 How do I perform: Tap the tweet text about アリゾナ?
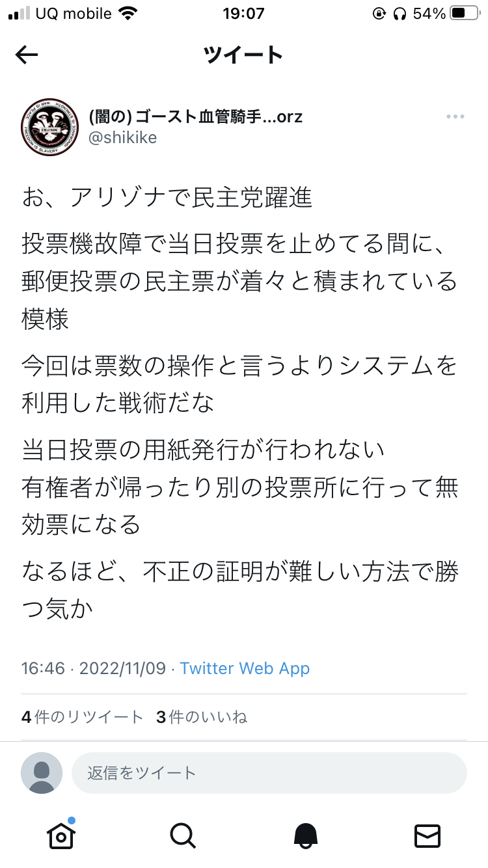[168, 197]
